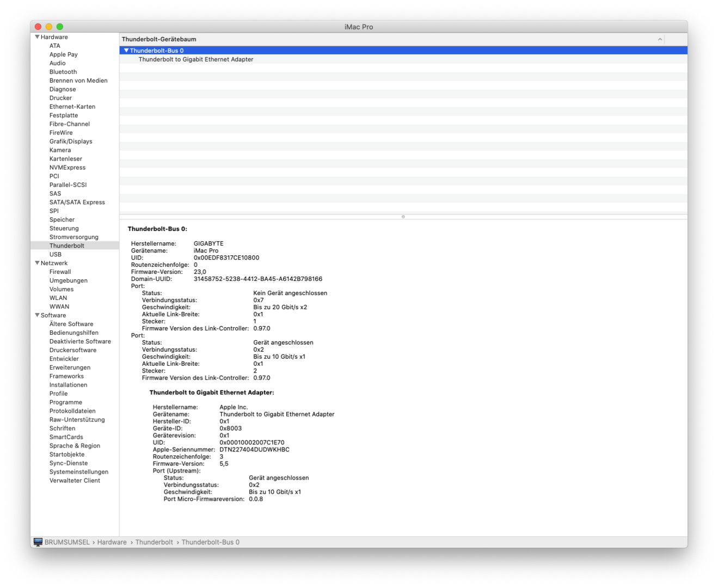
Task: Open SATA/SATA Express entry
Action: (77, 203)
